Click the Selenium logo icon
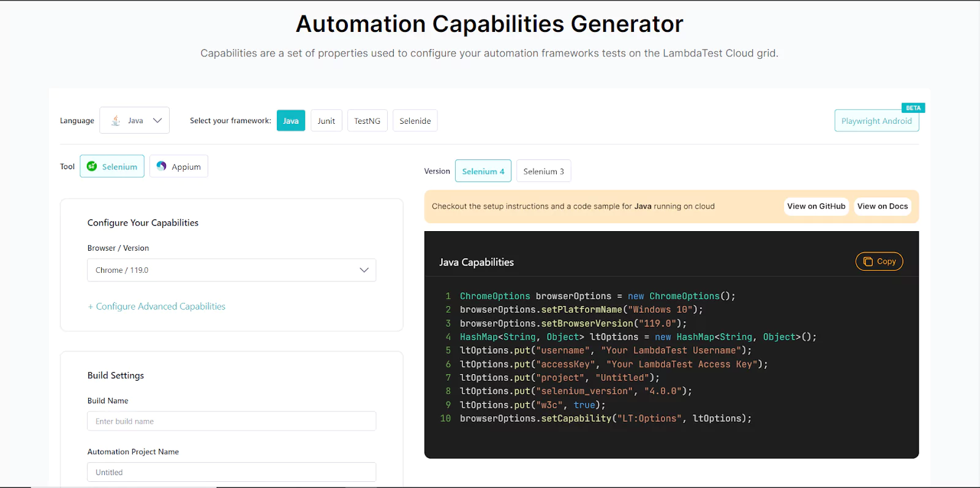980x488 pixels. [92, 166]
